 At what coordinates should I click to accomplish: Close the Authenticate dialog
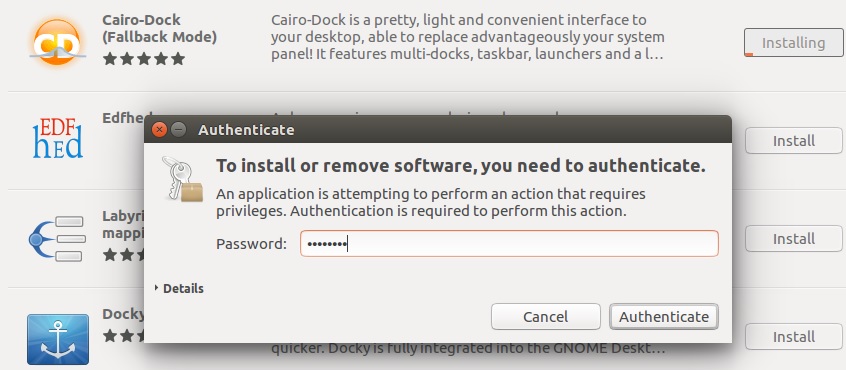pyautogui.click(x=159, y=130)
